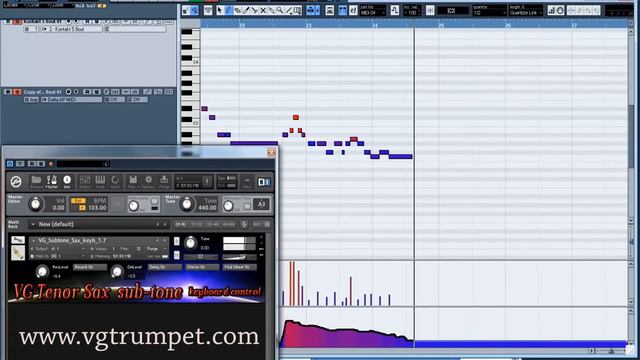Screen dimensions: 640x360
Task: Click the DelLevel knob
Action: [x=117, y=271]
